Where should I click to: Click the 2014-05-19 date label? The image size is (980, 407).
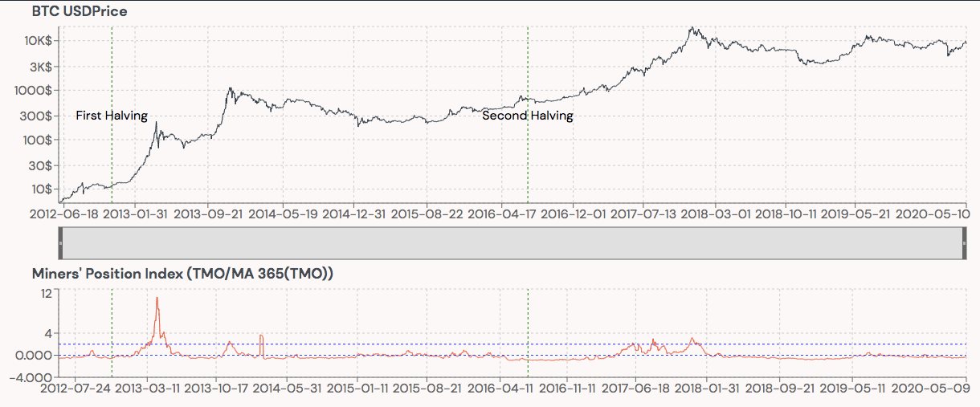click(281, 214)
